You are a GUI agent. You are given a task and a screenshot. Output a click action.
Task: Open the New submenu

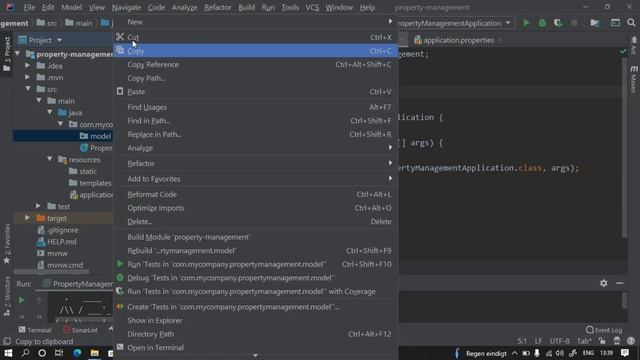click(x=255, y=22)
